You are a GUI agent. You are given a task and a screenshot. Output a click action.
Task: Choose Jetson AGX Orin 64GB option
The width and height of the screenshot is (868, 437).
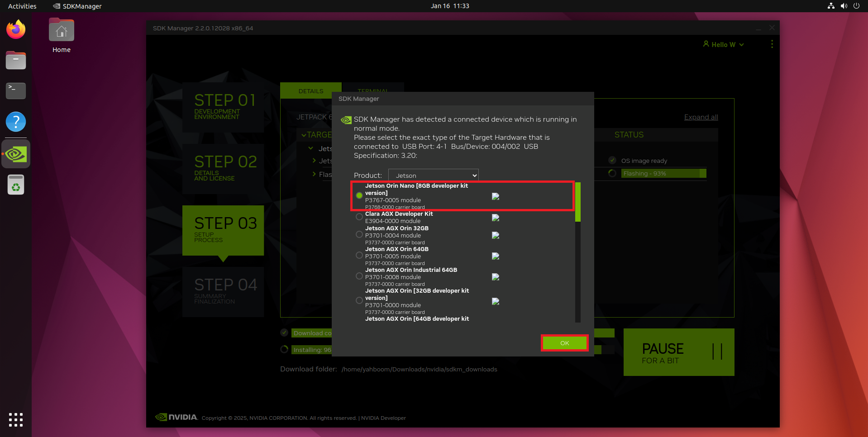359,256
